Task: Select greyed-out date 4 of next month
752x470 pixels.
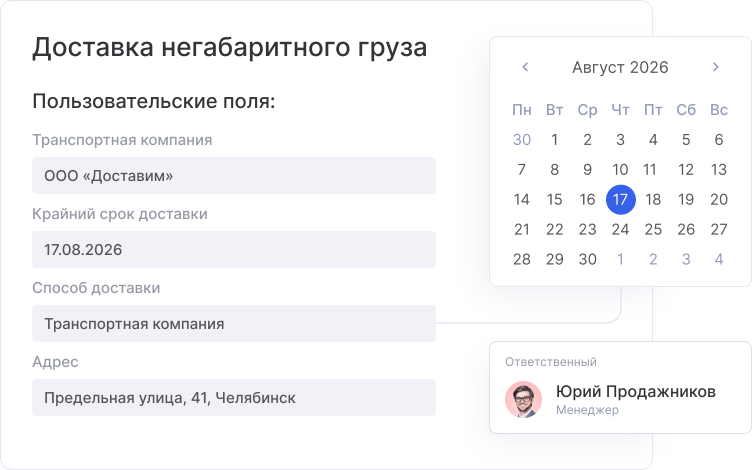Action: coord(718,260)
